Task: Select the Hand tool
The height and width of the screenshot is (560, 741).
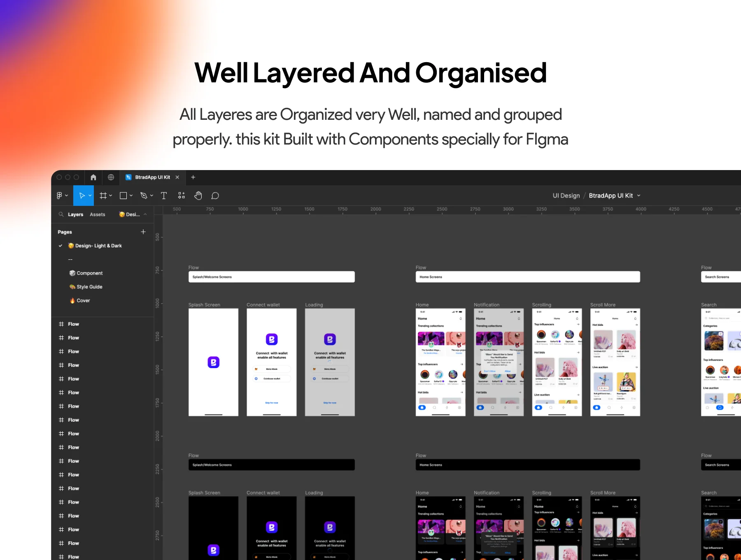Action: (x=198, y=196)
